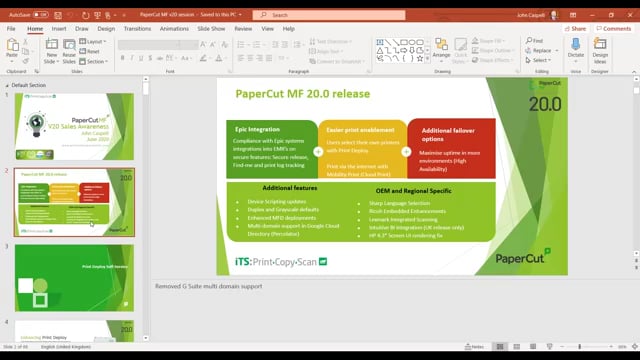Click the text highlight color button
The height and width of the screenshot is (360, 640).
[x=203, y=58]
